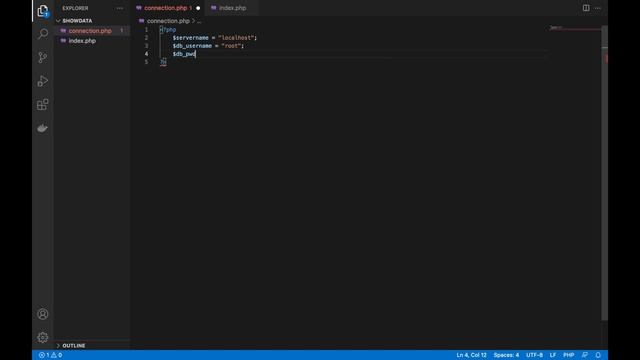
Task: Open the Accounts menu
Action: tap(42, 314)
